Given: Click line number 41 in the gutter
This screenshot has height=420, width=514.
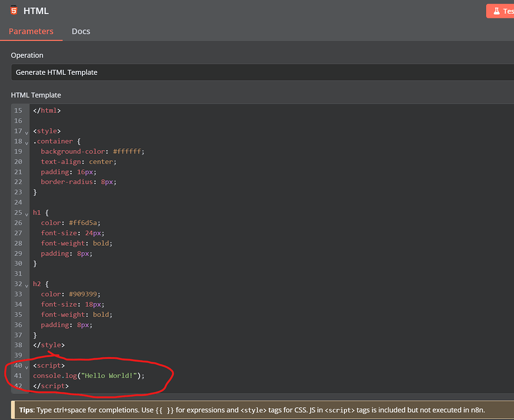Looking at the screenshot, I should click(x=18, y=375).
